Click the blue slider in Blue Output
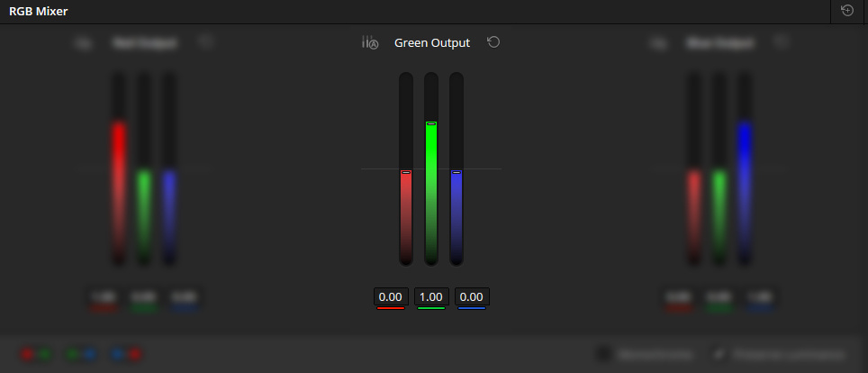Screen dimensions: 868x373 point(745,169)
